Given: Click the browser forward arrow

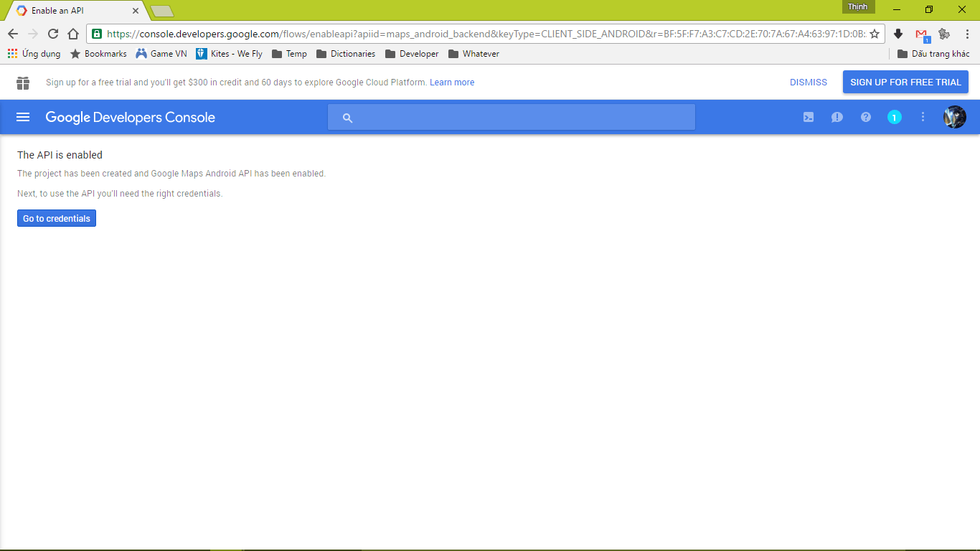Looking at the screenshot, I should pyautogui.click(x=33, y=34).
